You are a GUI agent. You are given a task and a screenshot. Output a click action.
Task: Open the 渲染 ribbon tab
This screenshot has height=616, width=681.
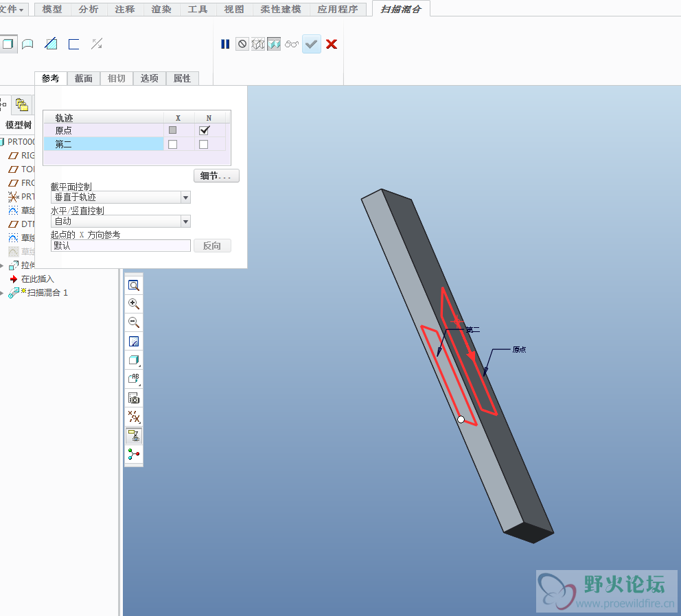(161, 9)
